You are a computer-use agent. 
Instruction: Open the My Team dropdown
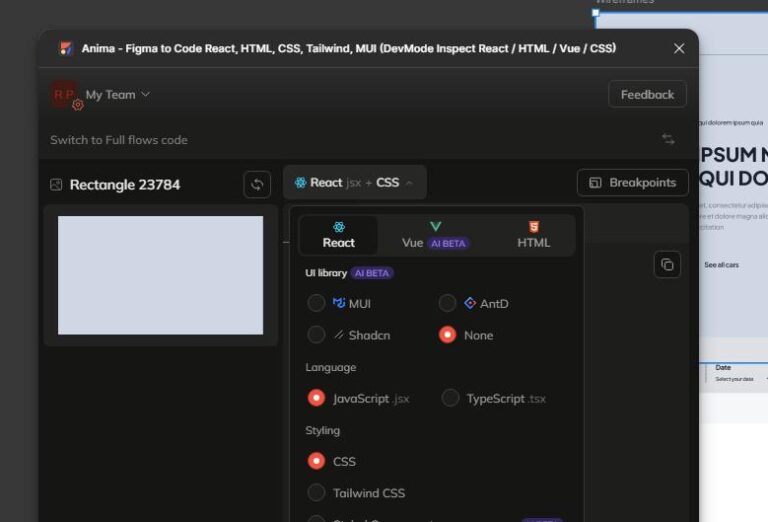[117, 95]
